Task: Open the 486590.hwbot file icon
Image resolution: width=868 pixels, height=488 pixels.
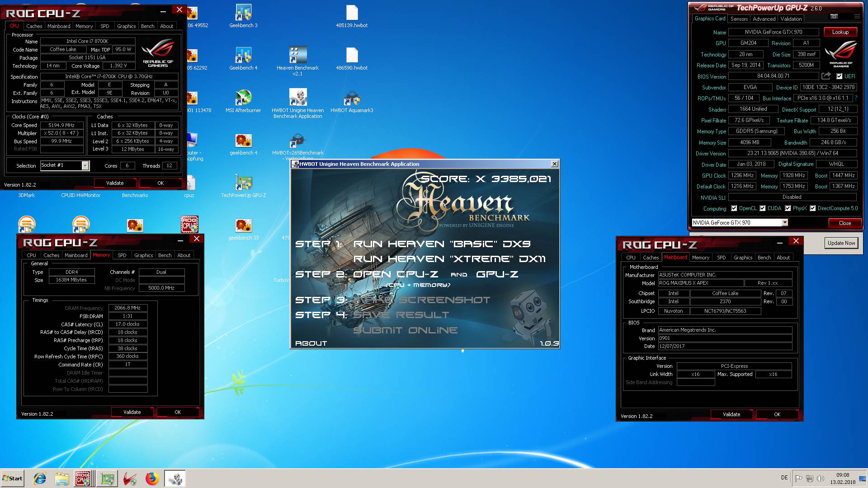Action: (352, 59)
